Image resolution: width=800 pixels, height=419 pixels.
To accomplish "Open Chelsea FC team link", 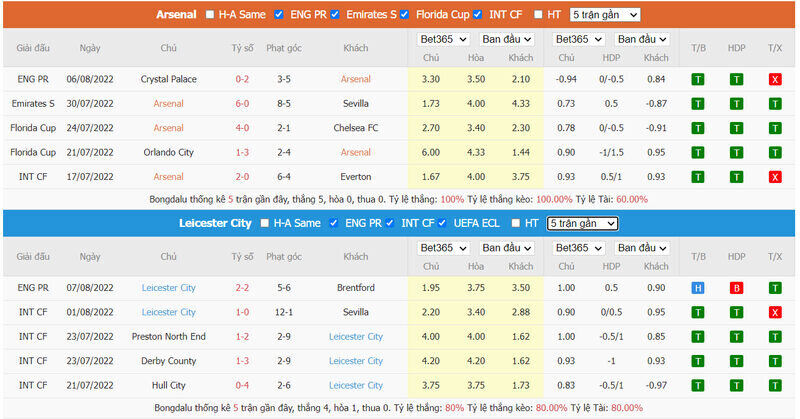I will 356,128.
